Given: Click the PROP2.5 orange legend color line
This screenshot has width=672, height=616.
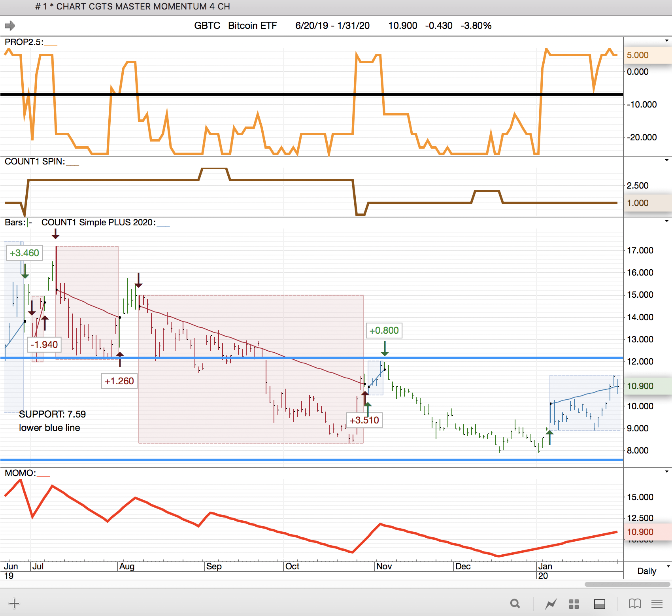Looking at the screenshot, I should 51,44.
